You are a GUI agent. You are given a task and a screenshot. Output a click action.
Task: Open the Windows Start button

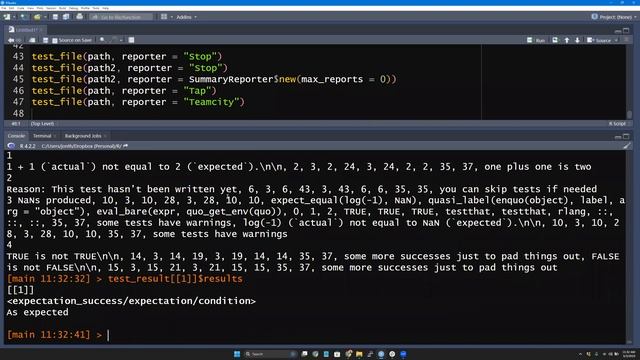click(x=237, y=354)
